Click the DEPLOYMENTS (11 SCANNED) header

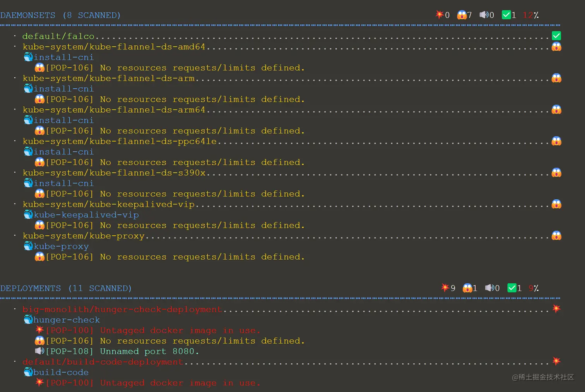click(66, 288)
